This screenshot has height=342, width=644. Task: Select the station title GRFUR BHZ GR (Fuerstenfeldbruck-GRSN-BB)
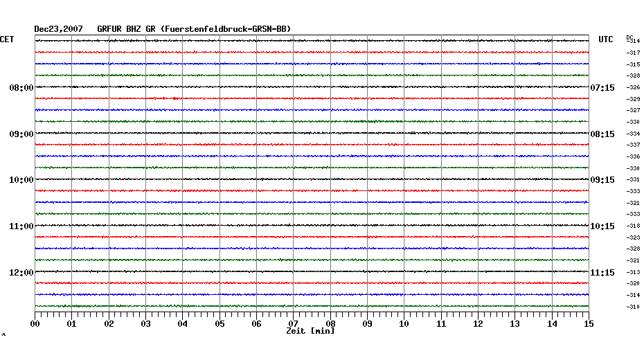point(194,29)
